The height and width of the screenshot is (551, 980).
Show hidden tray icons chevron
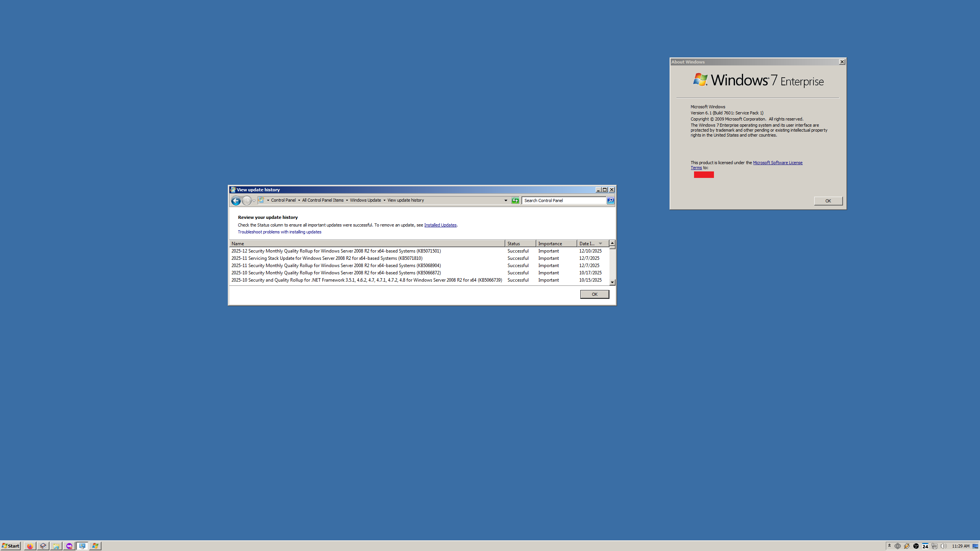pos(889,546)
